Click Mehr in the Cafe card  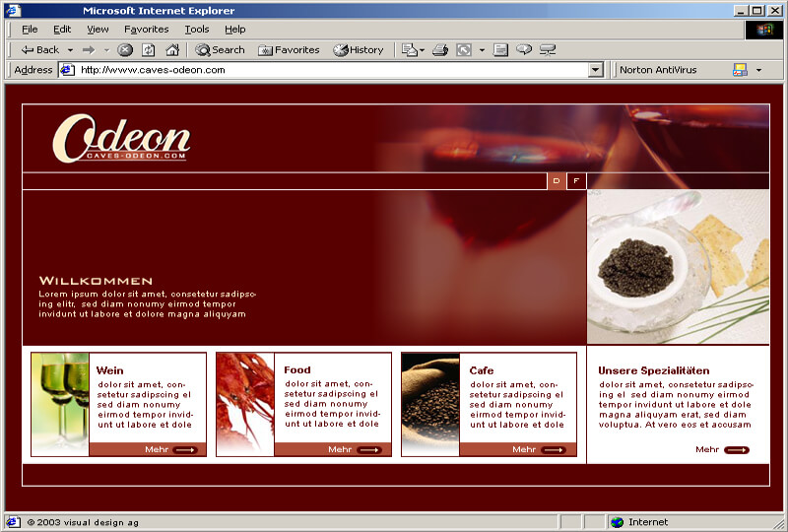point(539,449)
